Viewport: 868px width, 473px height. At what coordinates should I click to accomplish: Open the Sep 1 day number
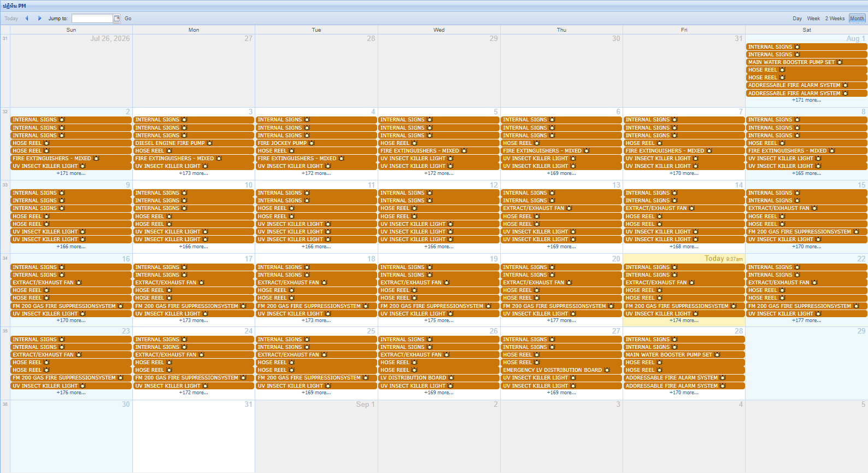365,405
